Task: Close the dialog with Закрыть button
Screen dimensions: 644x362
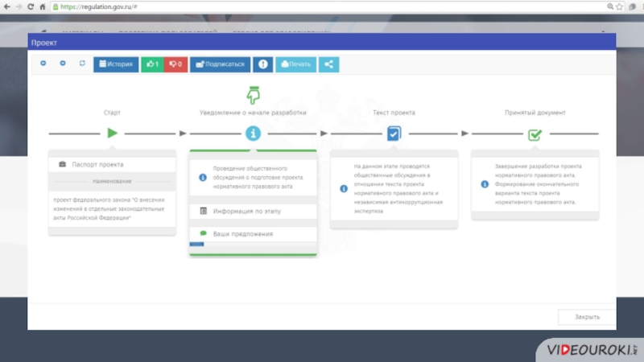Action: (587, 317)
